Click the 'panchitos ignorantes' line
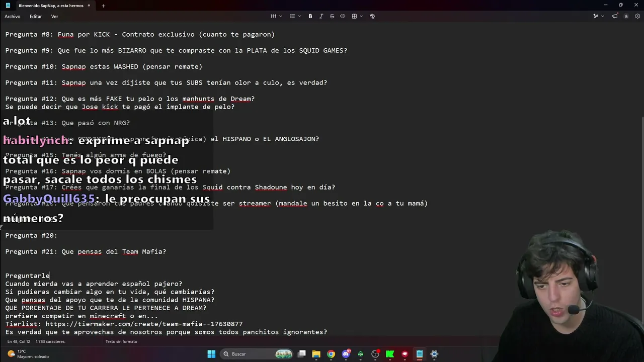 pyautogui.click(x=166, y=332)
